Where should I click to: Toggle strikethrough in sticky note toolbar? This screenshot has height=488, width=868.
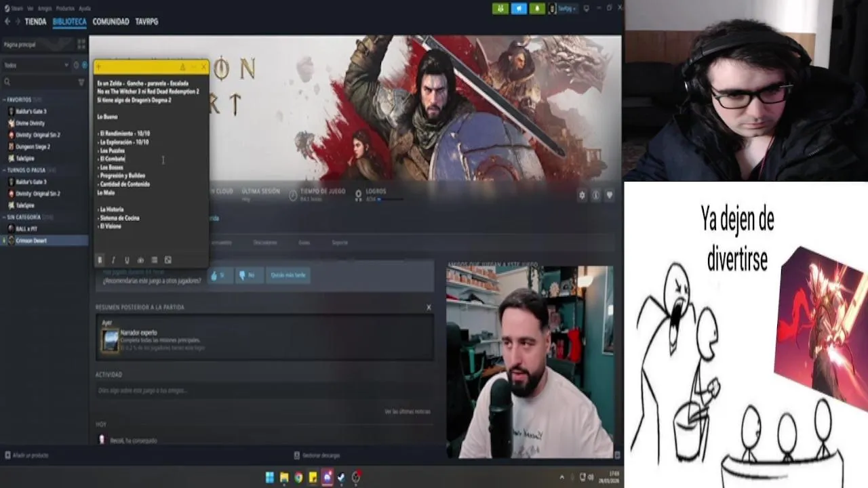[x=140, y=260]
